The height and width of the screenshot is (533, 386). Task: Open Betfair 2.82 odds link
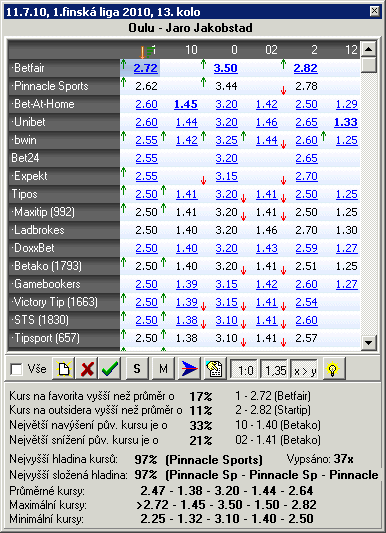coord(306,68)
